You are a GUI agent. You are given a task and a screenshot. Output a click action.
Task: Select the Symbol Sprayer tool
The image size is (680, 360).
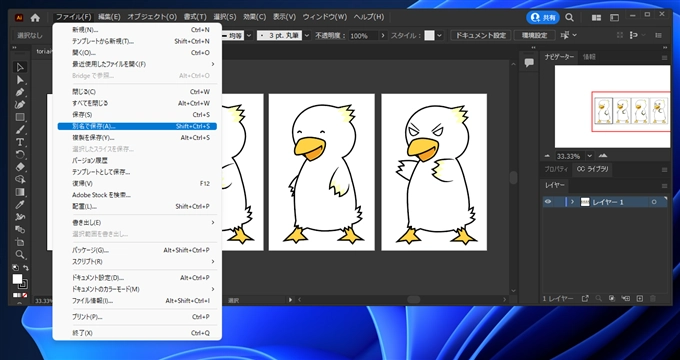point(20,217)
